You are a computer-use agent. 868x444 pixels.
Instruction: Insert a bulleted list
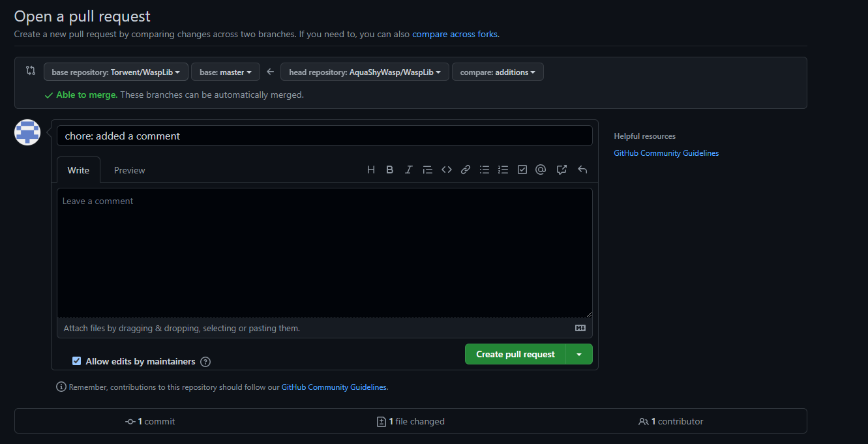click(485, 170)
